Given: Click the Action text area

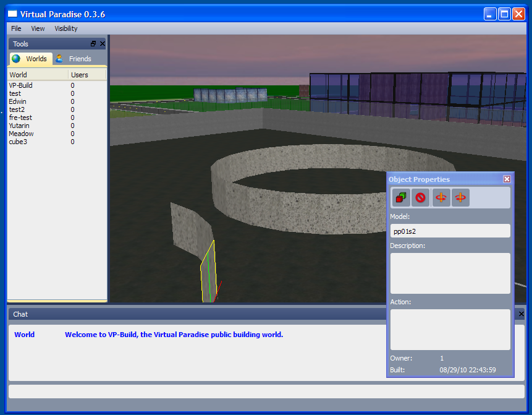Looking at the screenshot, I should click(x=450, y=330).
